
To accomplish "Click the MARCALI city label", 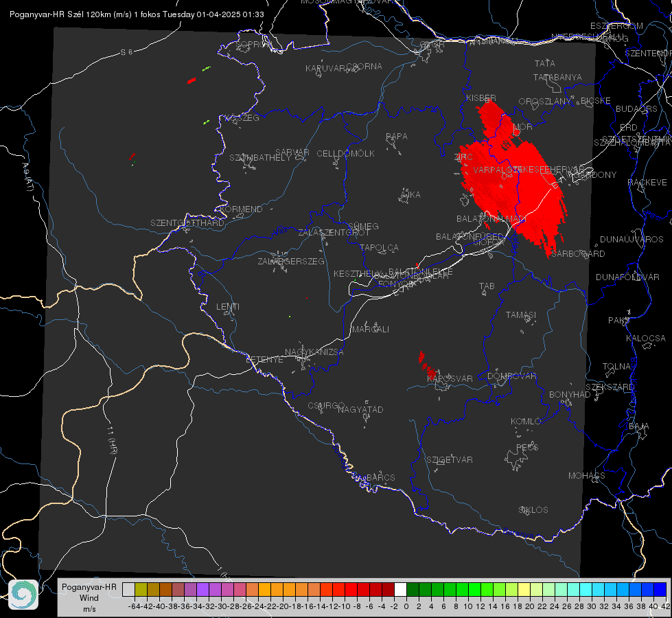I will (x=371, y=330).
